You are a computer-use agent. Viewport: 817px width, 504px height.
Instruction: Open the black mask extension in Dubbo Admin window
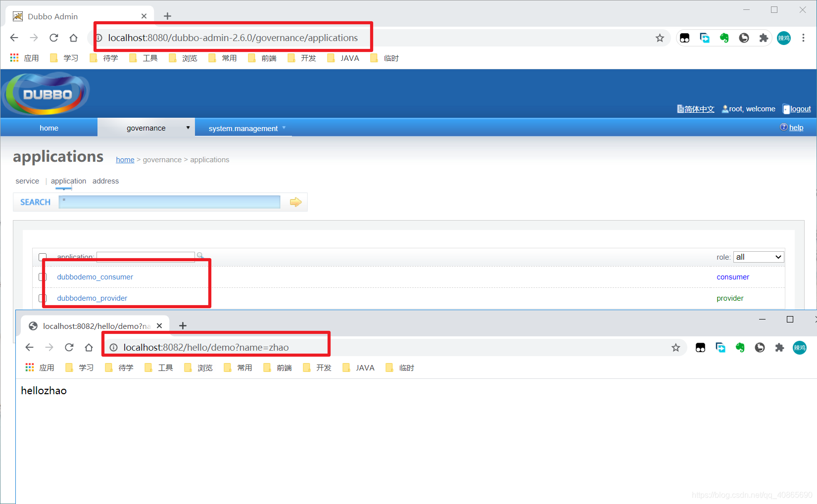pyautogui.click(x=685, y=38)
